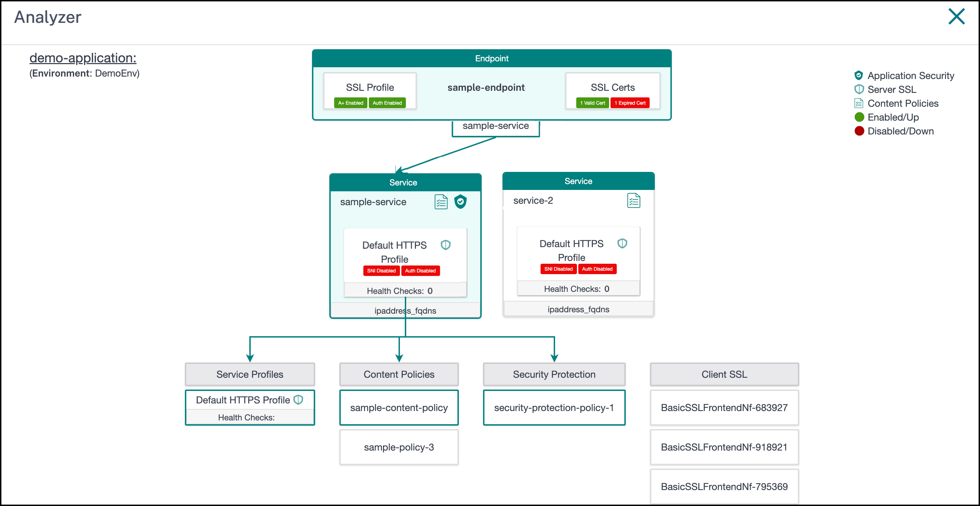Click Content Policies legend document icon
This screenshot has height=506, width=980.
coord(859,103)
